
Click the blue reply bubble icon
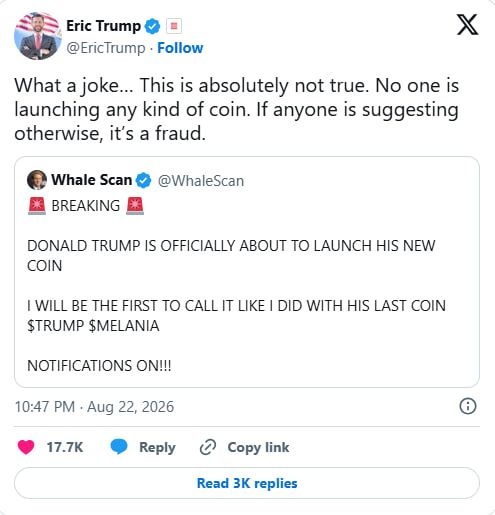pyautogui.click(x=119, y=447)
